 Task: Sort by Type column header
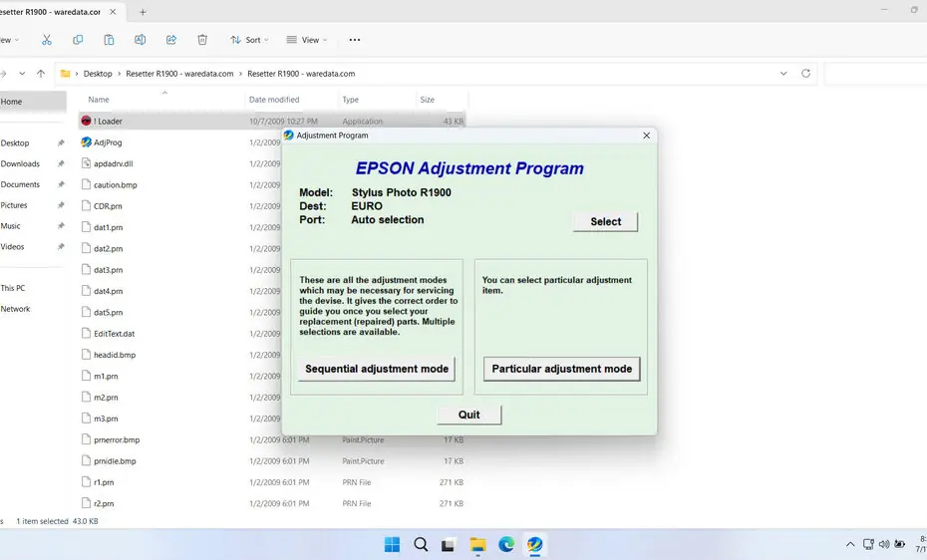(351, 100)
